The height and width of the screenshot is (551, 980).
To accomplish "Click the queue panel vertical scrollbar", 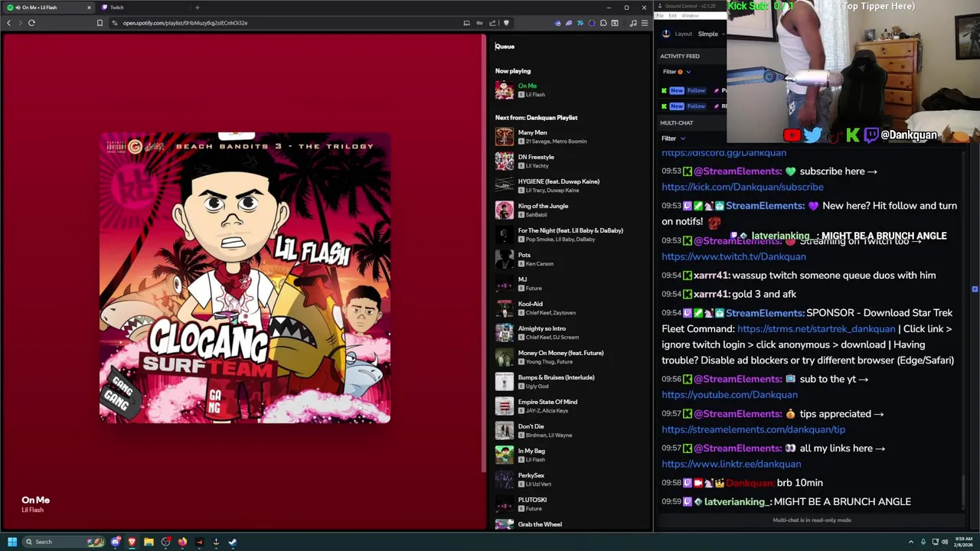I will 483,253.
